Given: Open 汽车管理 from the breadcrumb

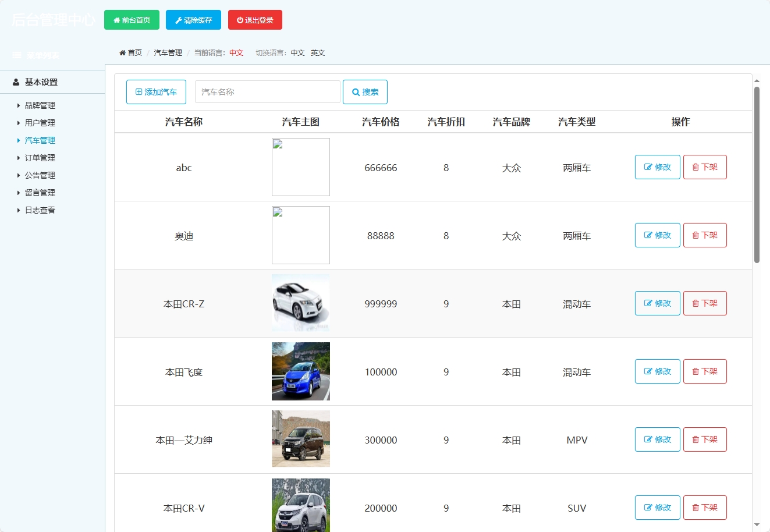Looking at the screenshot, I should click(x=168, y=52).
